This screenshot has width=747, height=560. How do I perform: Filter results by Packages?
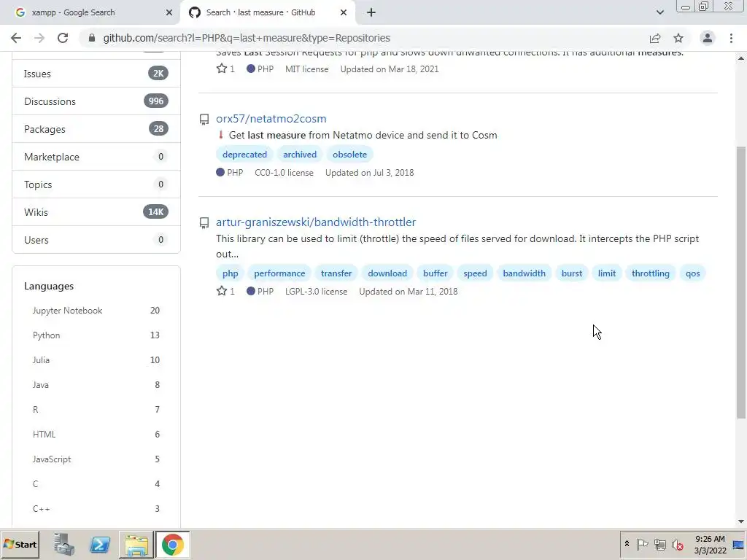96,129
